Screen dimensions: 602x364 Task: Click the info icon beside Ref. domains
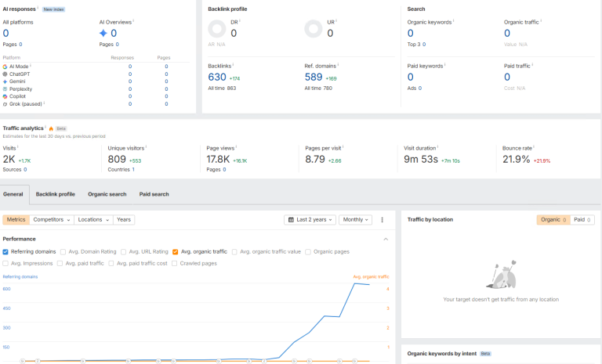(x=338, y=65)
